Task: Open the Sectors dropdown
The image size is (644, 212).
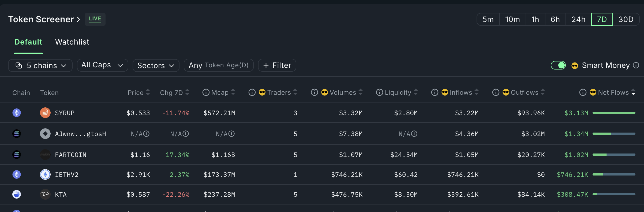Action: coord(156,65)
